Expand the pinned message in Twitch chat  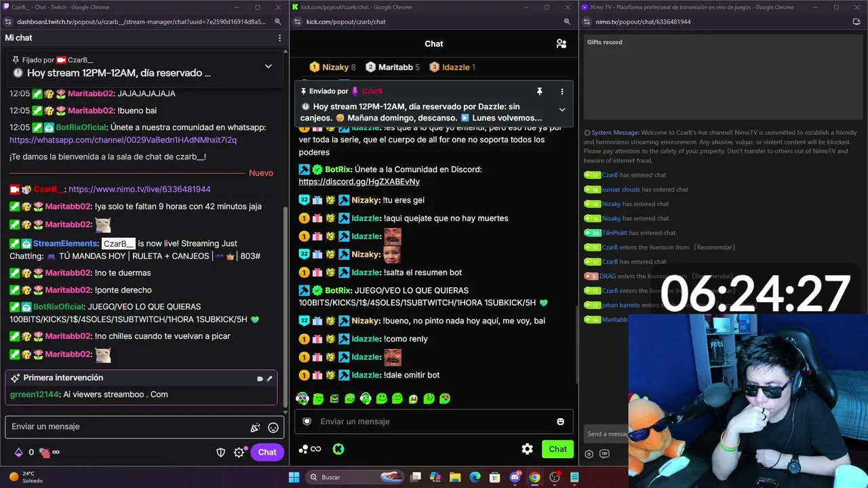click(x=268, y=66)
